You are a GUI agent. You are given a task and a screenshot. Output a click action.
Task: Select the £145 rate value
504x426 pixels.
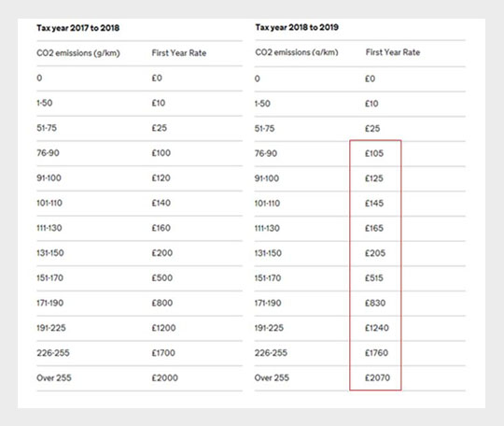click(374, 204)
